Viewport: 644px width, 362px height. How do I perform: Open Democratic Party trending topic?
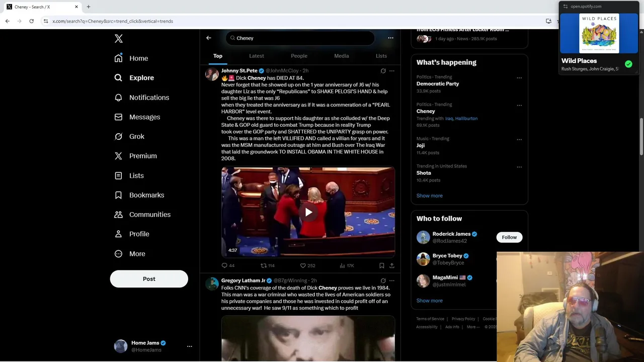(x=438, y=84)
